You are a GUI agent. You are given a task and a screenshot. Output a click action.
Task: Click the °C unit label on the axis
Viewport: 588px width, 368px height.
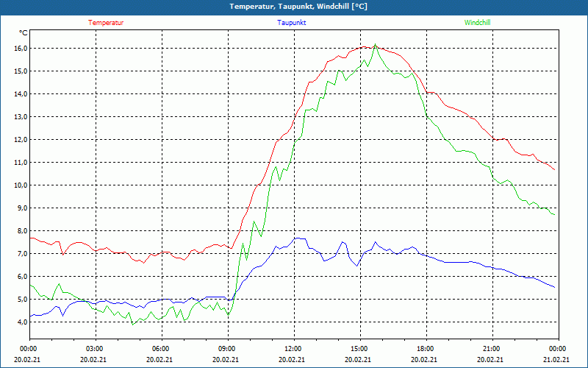24,33
